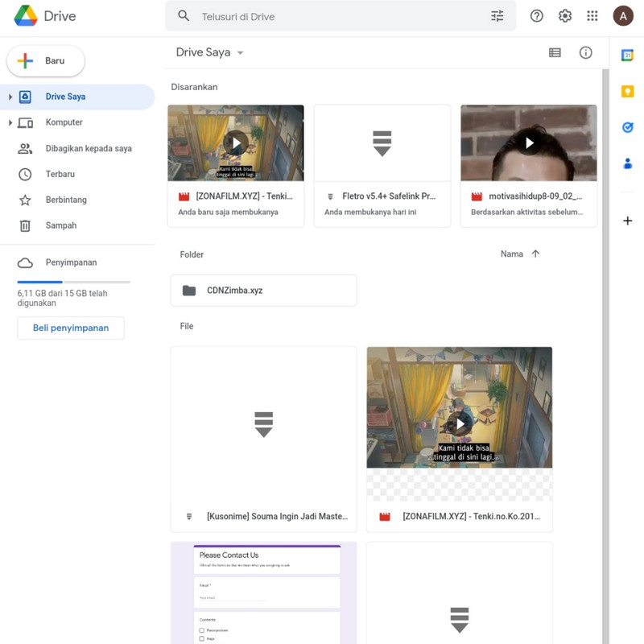Show details with the info icon
The width and height of the screenshot is (644, 644).
[x=585, y=52]
